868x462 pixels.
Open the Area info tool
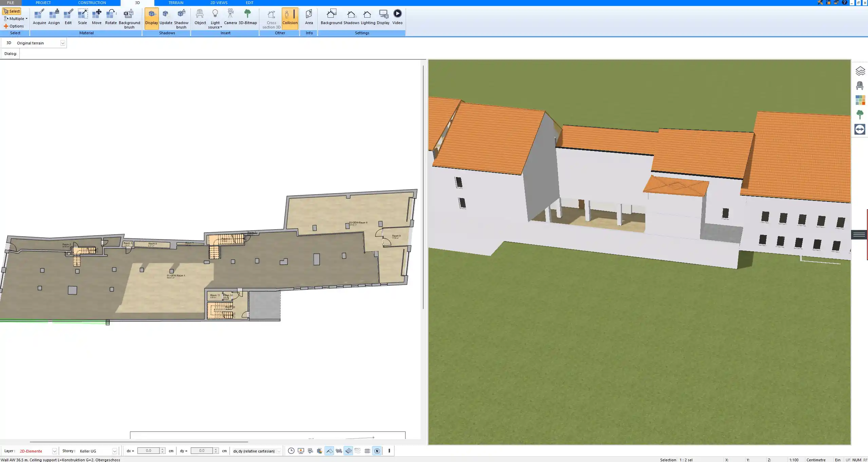[x=309, y=17]
